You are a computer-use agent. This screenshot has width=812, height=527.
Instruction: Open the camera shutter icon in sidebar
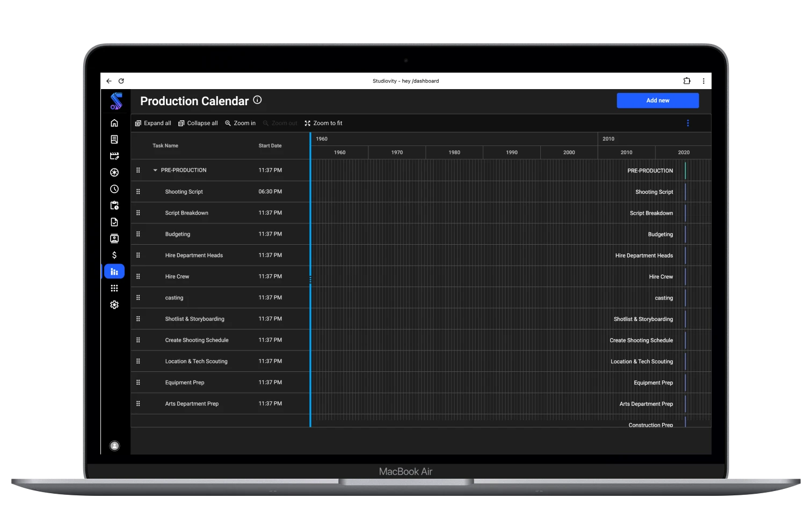[x=114, y=172]
